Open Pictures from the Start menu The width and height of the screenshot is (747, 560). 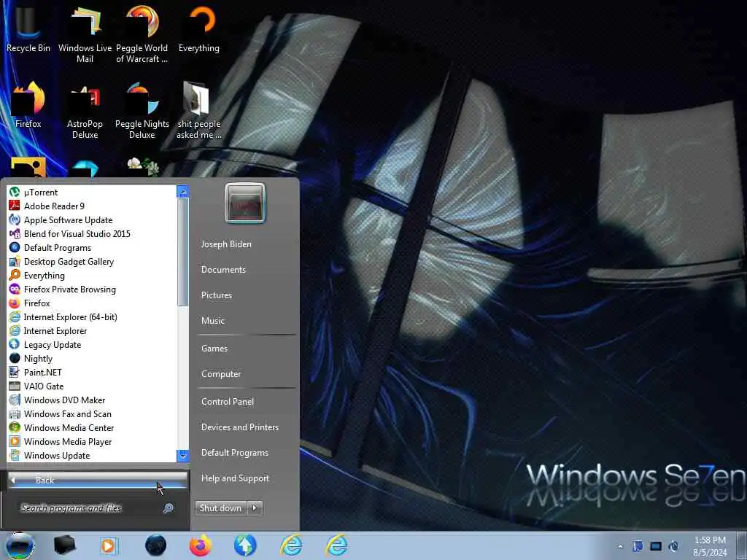pos(216,295)
